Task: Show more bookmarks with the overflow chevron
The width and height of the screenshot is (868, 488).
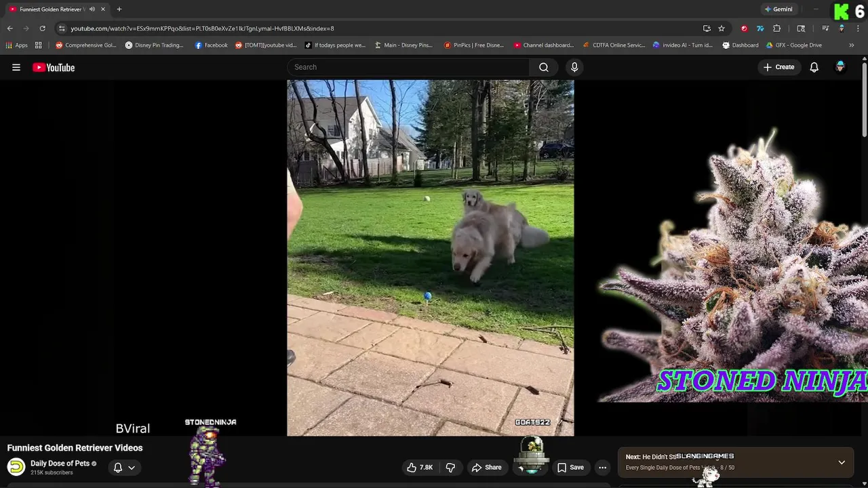Action: [851, 45]
